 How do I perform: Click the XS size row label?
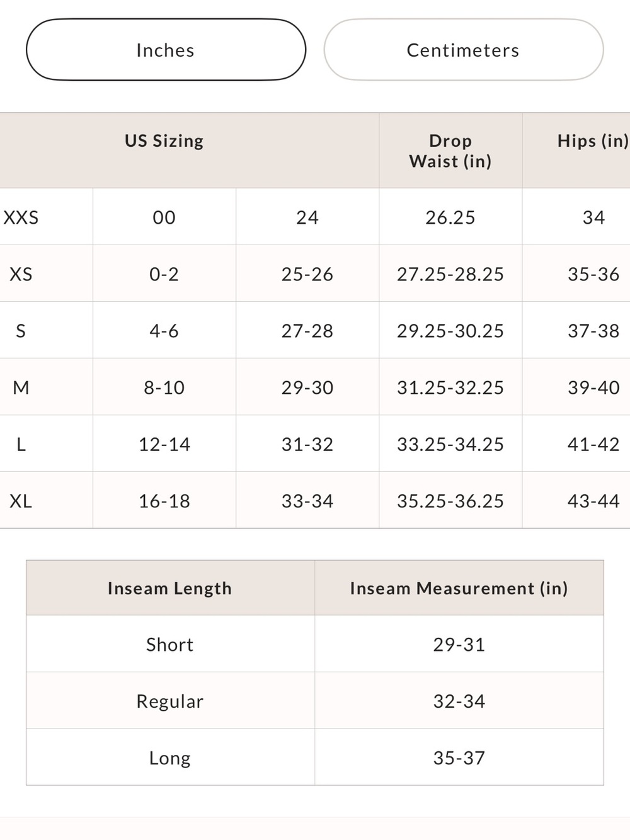click(21, 274)
